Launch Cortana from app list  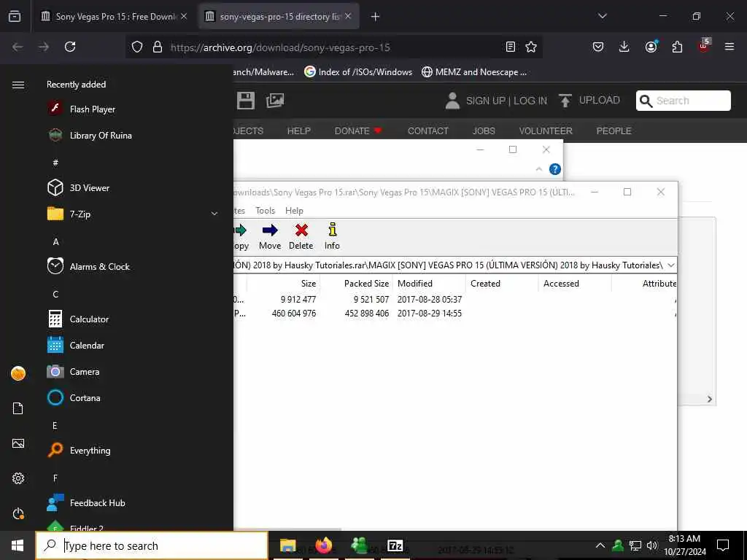click(74, 397)
